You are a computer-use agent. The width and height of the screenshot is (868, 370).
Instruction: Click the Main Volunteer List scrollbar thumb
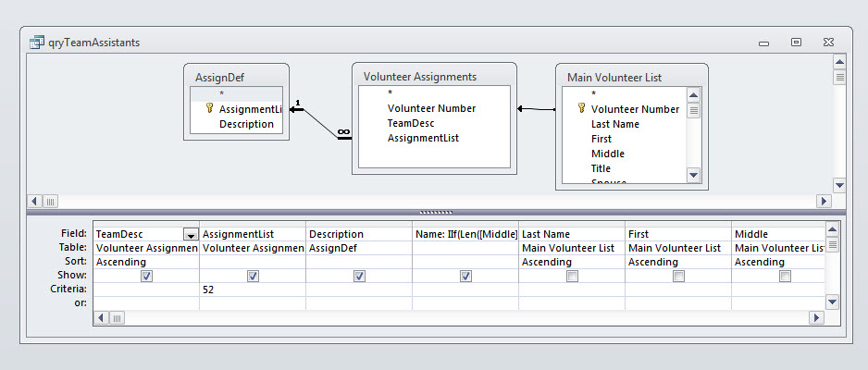[x=694, y=110]
